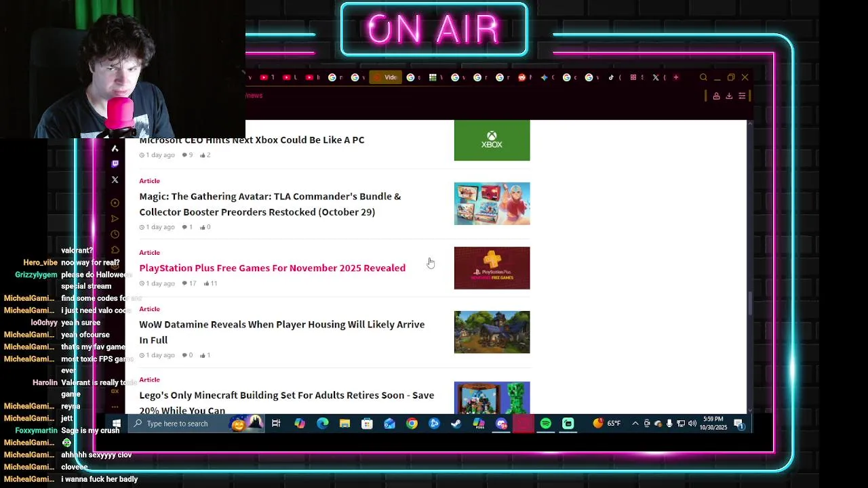Switch to the X browser tab
Screen dimensions: 868x488
pos(658,77)
